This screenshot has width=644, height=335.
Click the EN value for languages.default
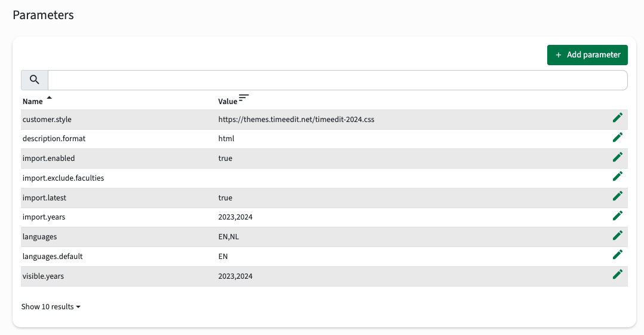pos(223,257)
